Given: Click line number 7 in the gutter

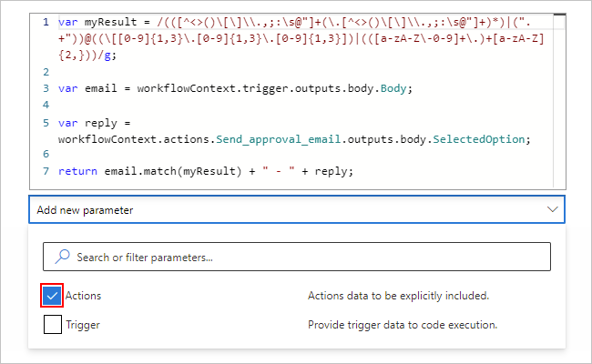Looking at the screenshot, I should tap(46, 171).
